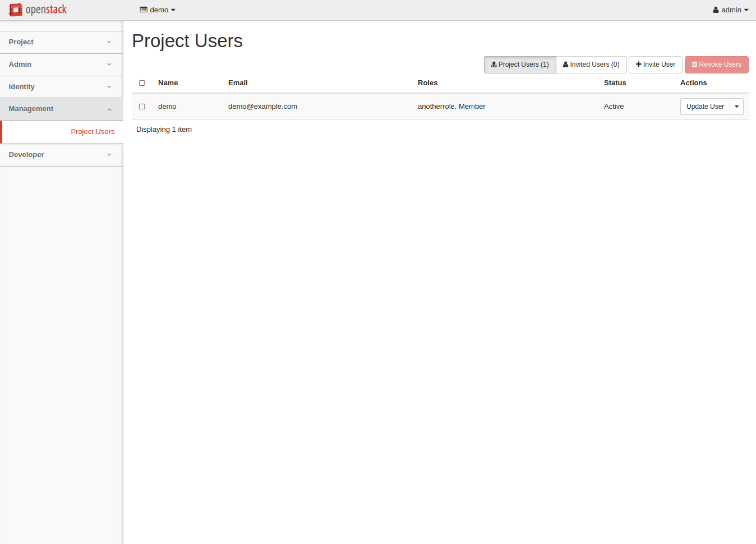Viewport: 756px width, 544px height.
Task: Click Update User for demo
Action: click(705, 107)
